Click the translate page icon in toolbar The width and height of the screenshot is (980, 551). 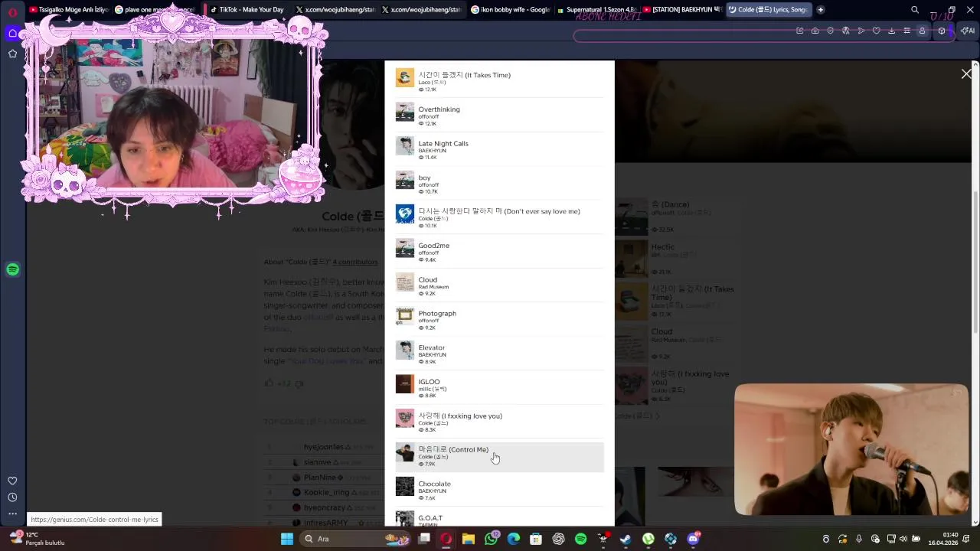pyautogui.click(x=845, y=31)
